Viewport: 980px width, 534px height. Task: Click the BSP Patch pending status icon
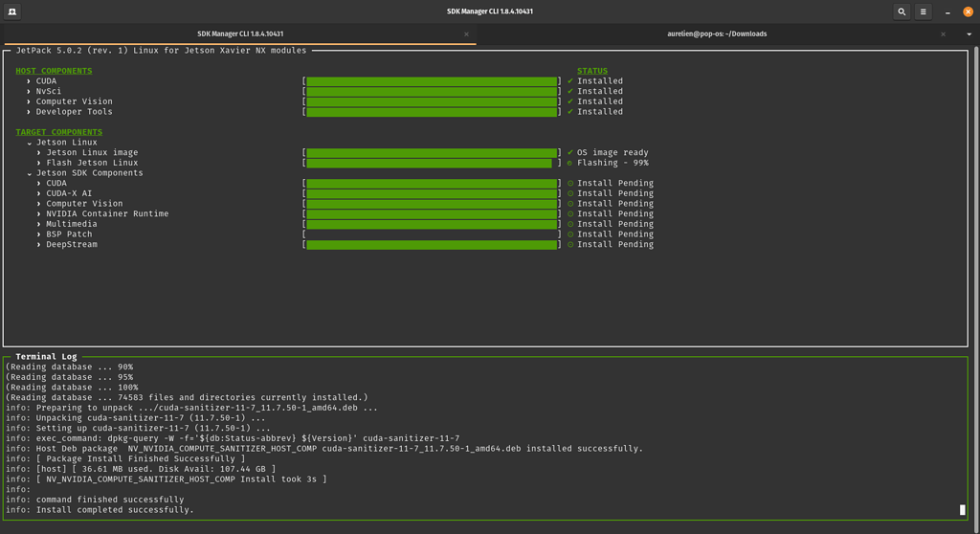click(570, 234)
